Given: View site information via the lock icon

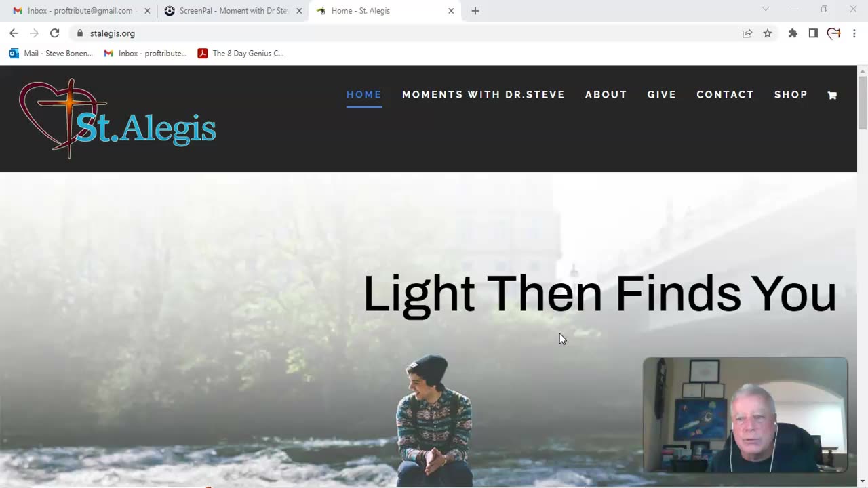Looking at the screenshot, I should point(80,33).
